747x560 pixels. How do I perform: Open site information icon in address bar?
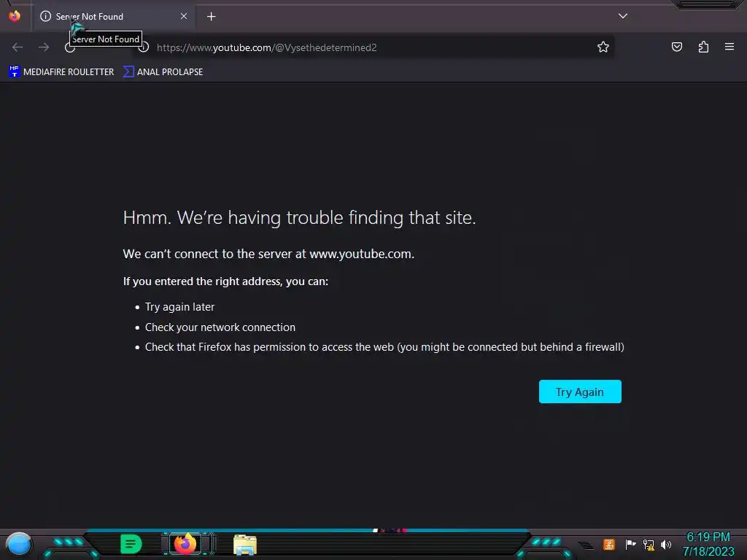pos(144,47)
